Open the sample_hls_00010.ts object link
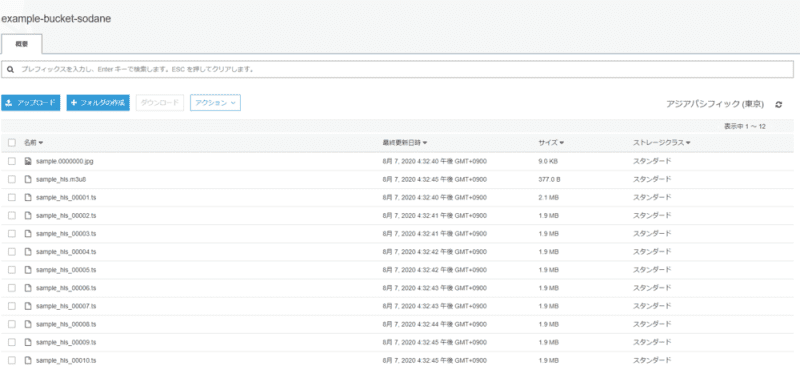Screen dimensions: 800x378 (66, 361)
